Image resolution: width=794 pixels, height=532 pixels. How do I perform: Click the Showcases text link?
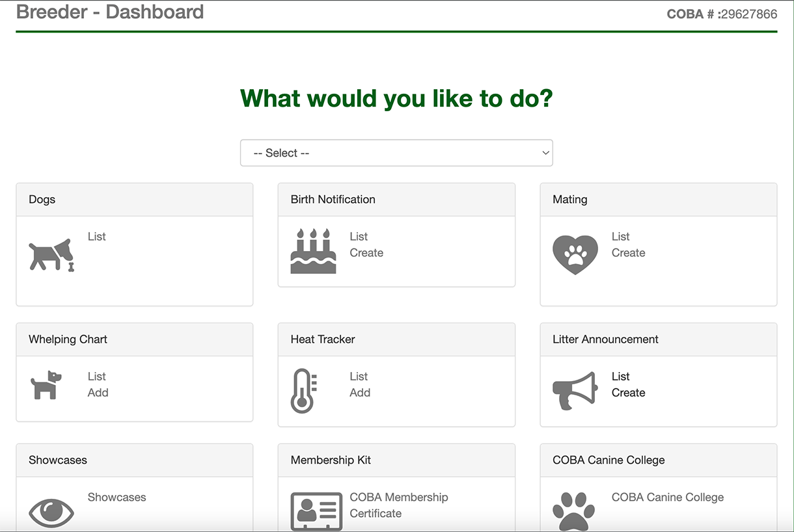pyautogui.click(x=116, y=498)
